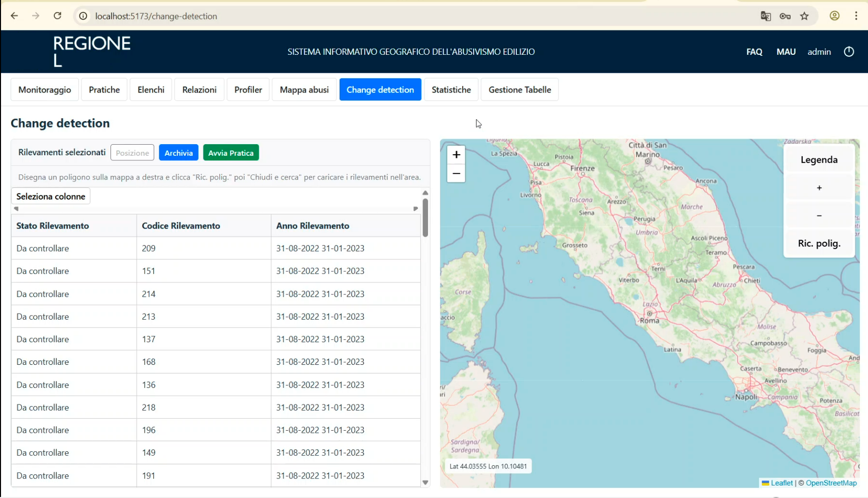Bookmark this page with star icon
This screenshot has height=498, width=868.
pos(805,16)
